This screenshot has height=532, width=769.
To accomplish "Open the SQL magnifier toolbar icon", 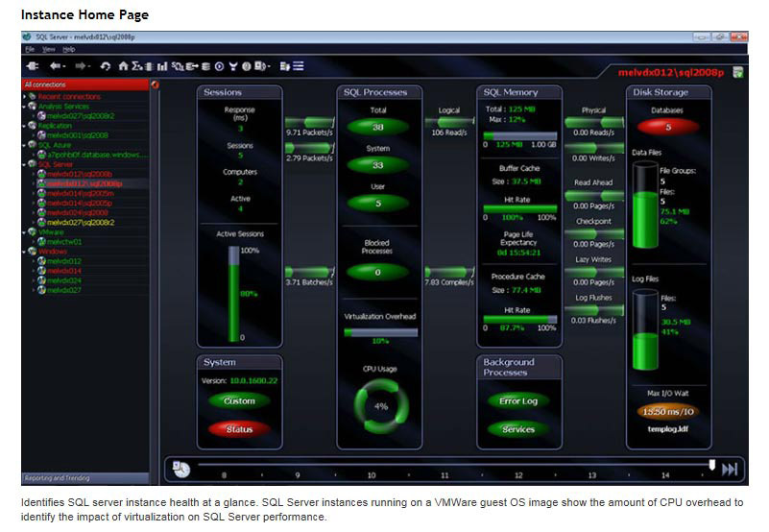I will pos(178,66).
